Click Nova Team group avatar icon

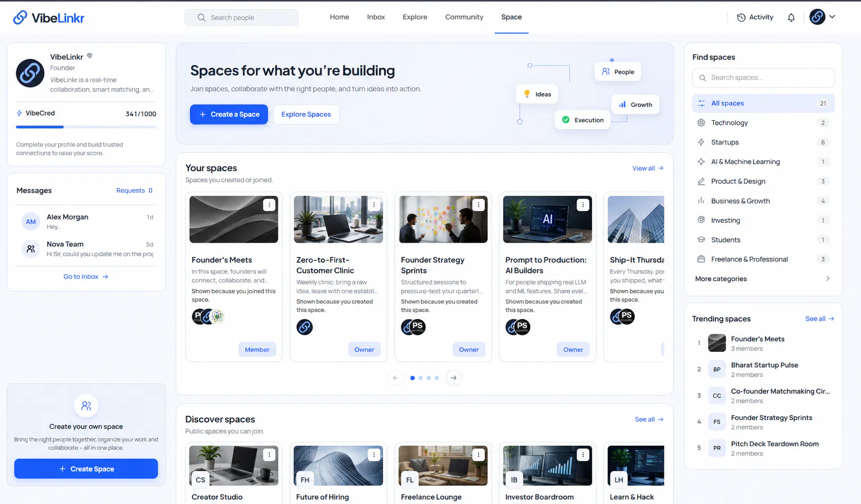(x=31, y=249)
